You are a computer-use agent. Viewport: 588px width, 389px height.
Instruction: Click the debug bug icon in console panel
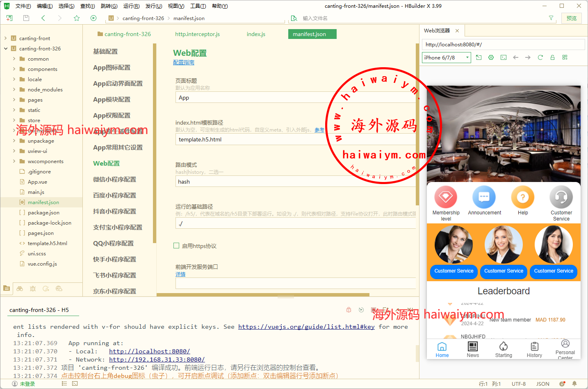click(x=349, y=310)
